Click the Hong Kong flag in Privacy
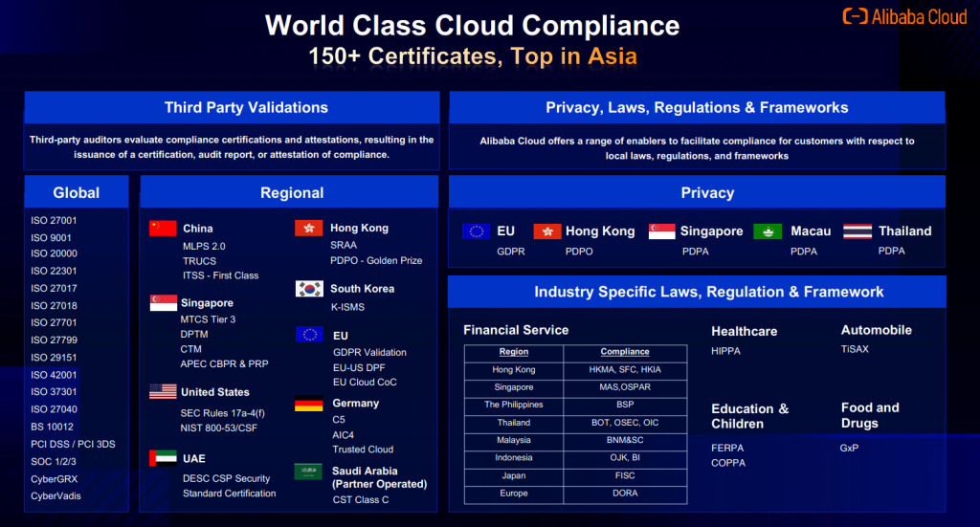The image size is (980, 527). [x=547, y=231]
